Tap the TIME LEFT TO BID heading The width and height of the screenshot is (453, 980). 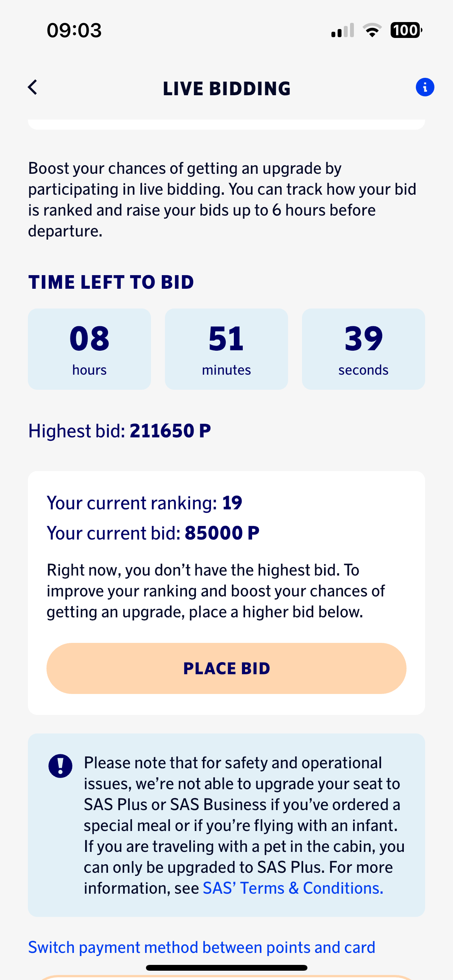(x=111, y=282)
